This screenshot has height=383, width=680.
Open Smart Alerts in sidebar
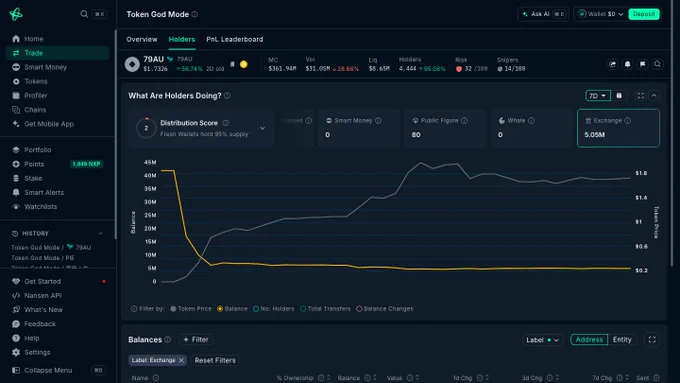click(x=44, y=193)
